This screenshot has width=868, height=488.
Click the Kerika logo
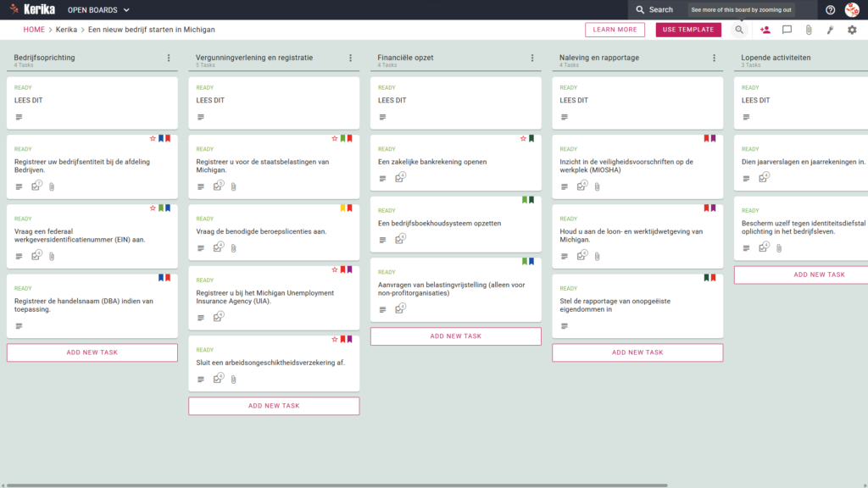(x=32, y=9)
